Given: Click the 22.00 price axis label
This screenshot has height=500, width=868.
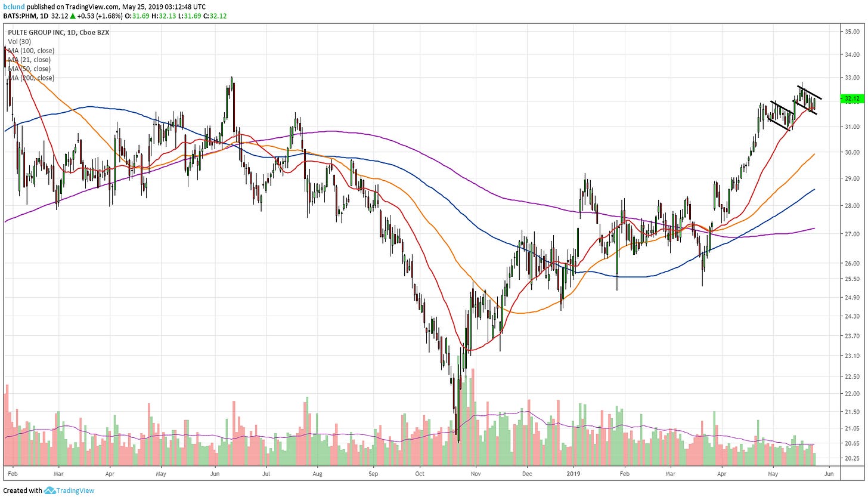Looking at the screenshot, I should pyautogui.click(x=851, y=394).
